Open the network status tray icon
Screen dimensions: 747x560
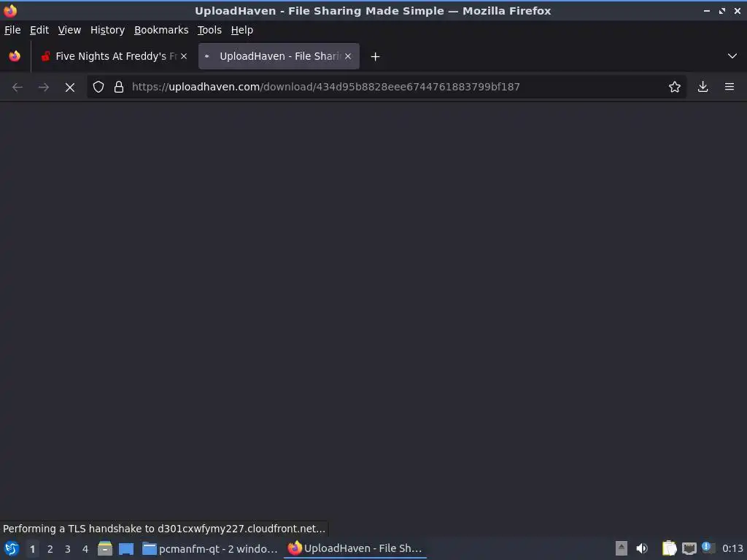(x=689, y=548)
